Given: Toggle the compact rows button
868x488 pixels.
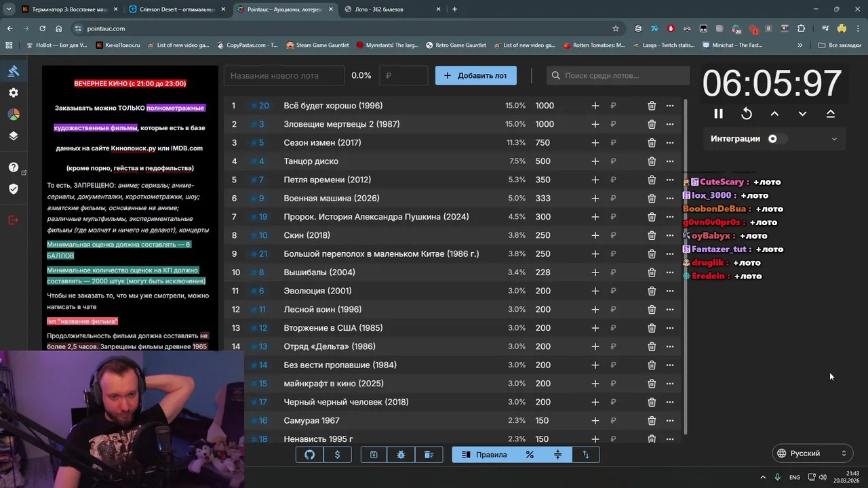Looking at the screenshot, I should 558,455.
